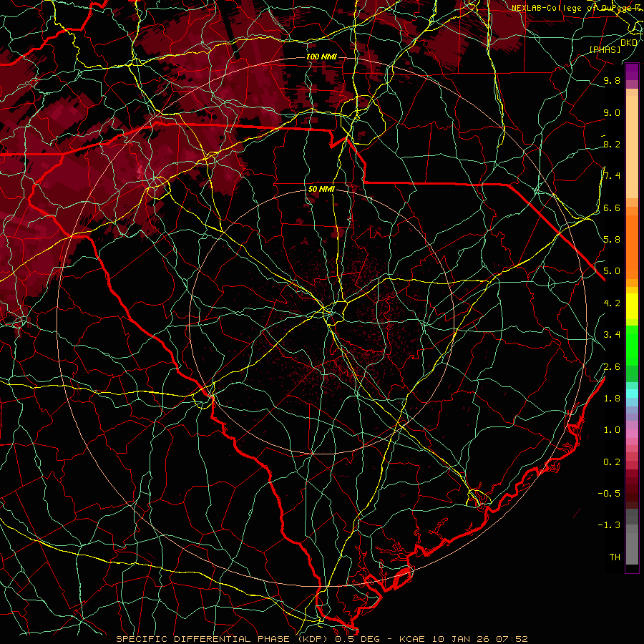The image size is (644, 644).
Task: Click the 7.4 scale value label
Action: 612,176
